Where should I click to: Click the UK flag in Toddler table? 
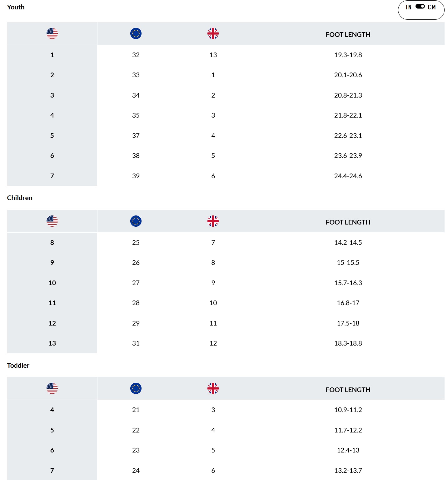click(213, 388)
